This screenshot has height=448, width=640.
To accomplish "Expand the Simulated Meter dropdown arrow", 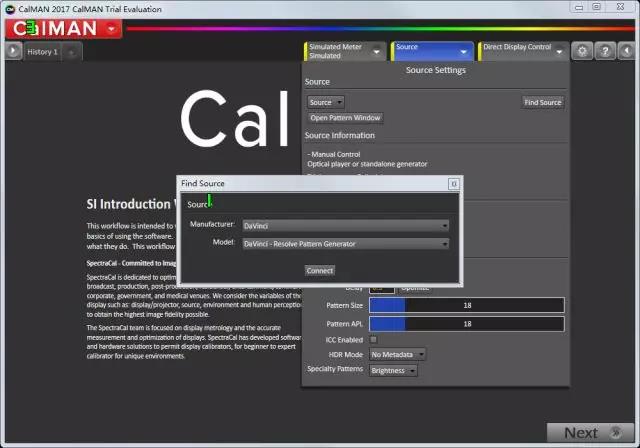I will pyautogui.click(x=377, y=52).
